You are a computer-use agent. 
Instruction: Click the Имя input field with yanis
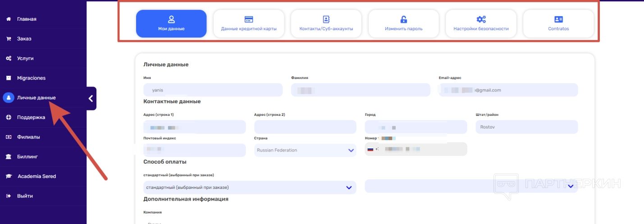point(213,90)
